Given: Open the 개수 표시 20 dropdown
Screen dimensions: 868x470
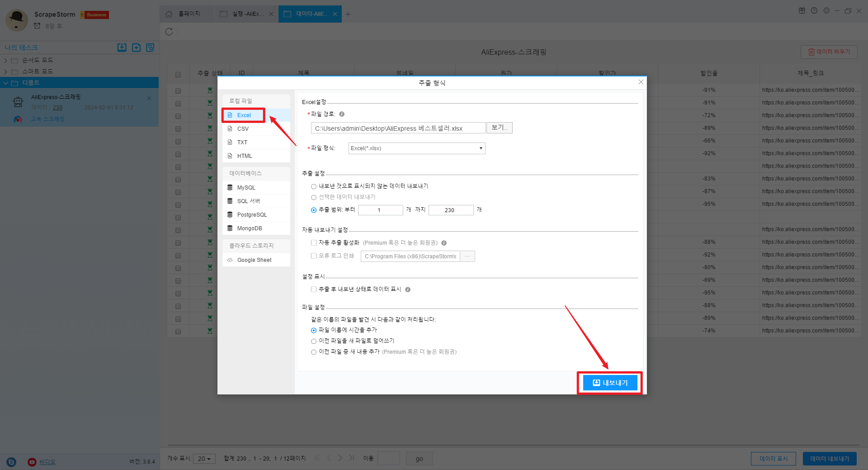Looking at the screenshot, I should 204,459.
